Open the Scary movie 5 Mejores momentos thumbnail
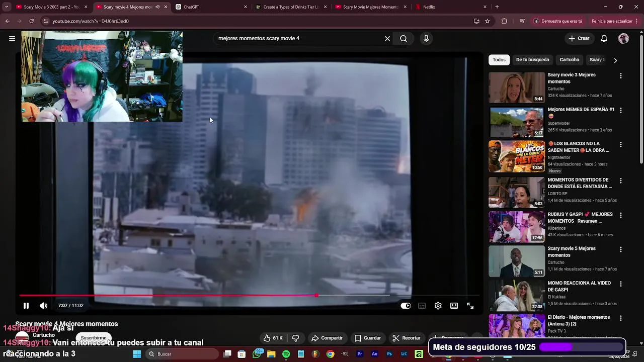 point(517,261)
